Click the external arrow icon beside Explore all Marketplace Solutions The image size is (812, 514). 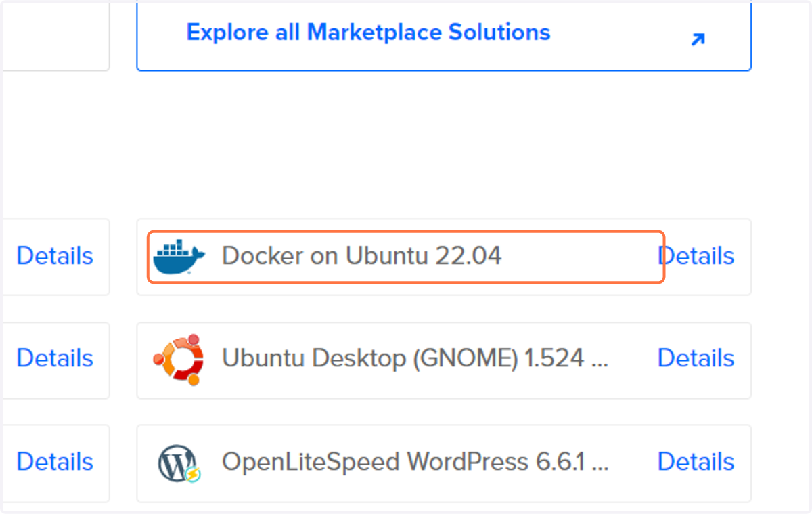[698, 39]
